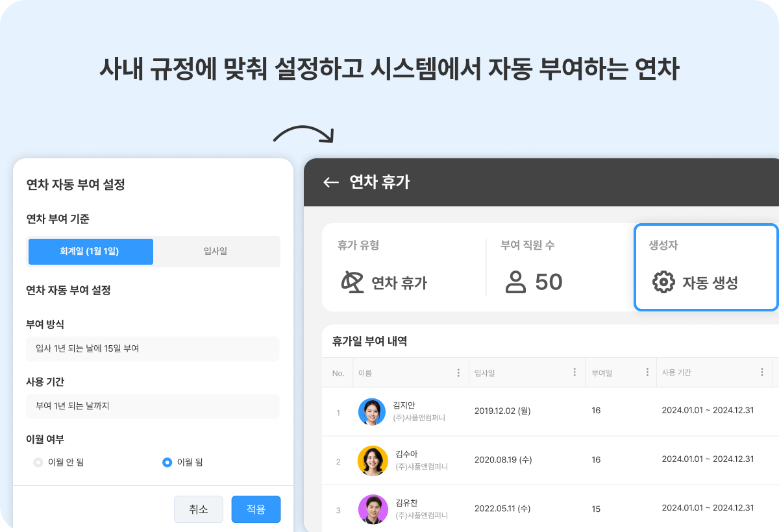Image resolution: width=779 pixels, height=532 pixels.
Task: Select the 이월 안 됨 radio button
Action: 38,463
